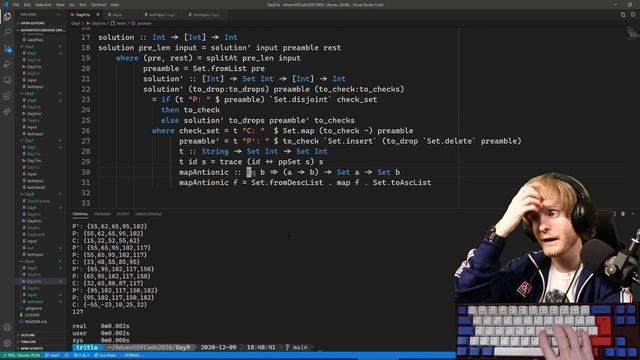The image size is (640, 360).
Task: Open the File menu
Action: [16, 4]
